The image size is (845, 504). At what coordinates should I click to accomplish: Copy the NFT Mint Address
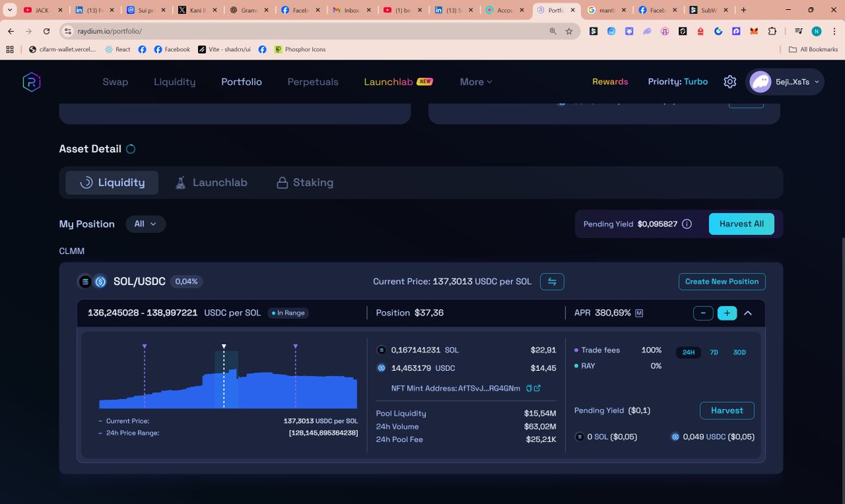coord(529,388)
